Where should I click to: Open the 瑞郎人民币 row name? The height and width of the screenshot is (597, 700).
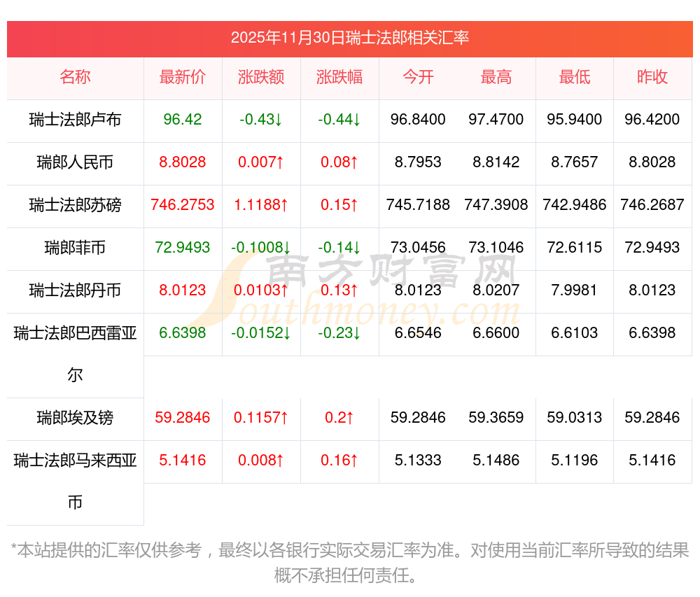[x=75, y=162]
